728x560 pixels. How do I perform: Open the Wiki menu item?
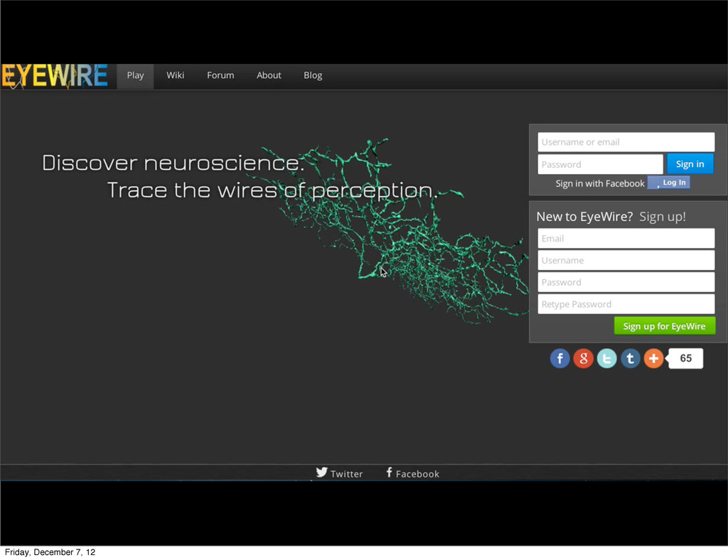coord(176,75)
